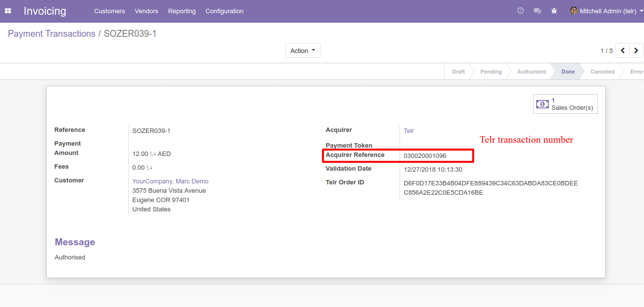Open Reporting menu
Viewport: 644px width, 307px height.
(x=182, y=11)
